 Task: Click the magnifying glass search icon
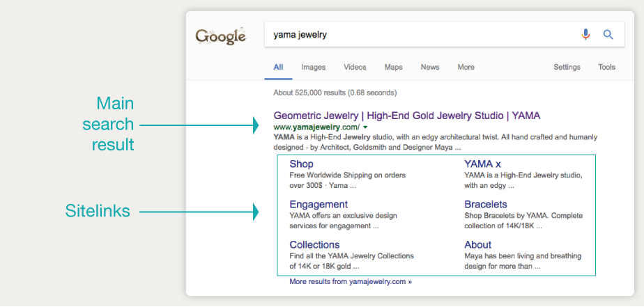[x=608, y=35]
